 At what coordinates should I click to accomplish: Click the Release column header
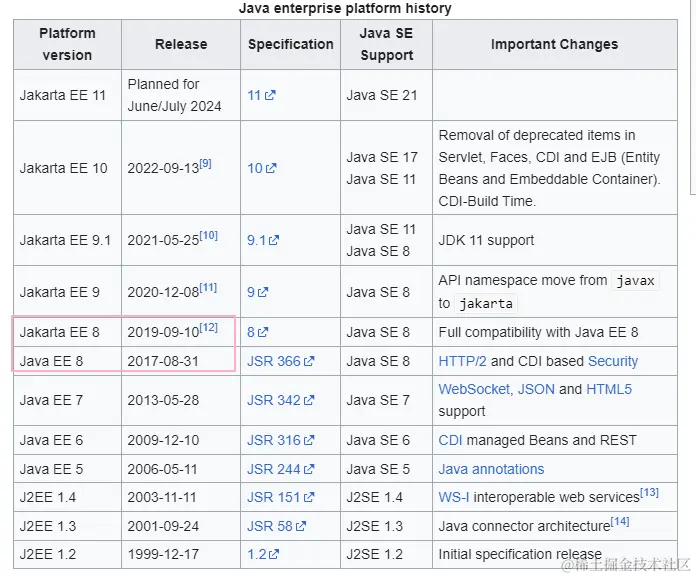pyautogui.click(x=181, y=44)
